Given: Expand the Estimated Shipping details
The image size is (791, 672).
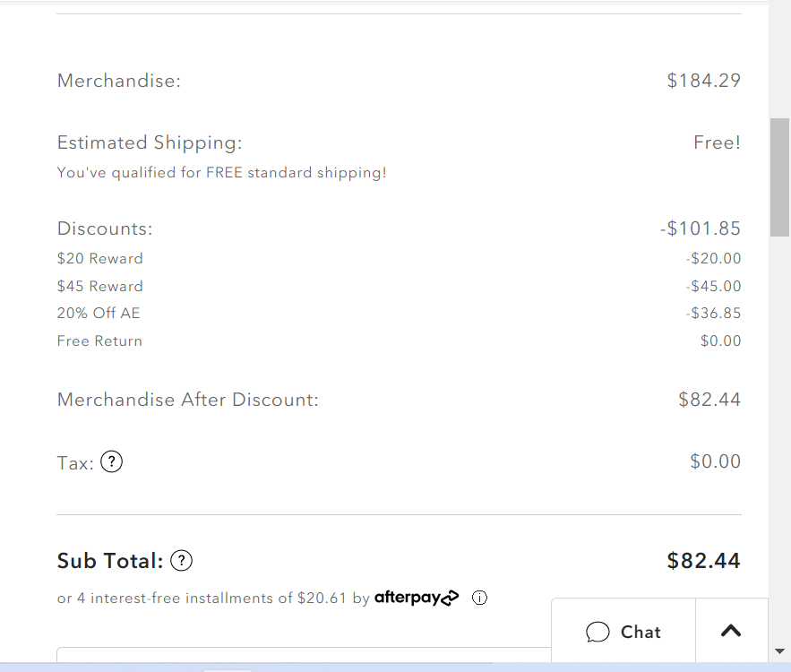Looking at the screenshot, I should pos(150,142).
